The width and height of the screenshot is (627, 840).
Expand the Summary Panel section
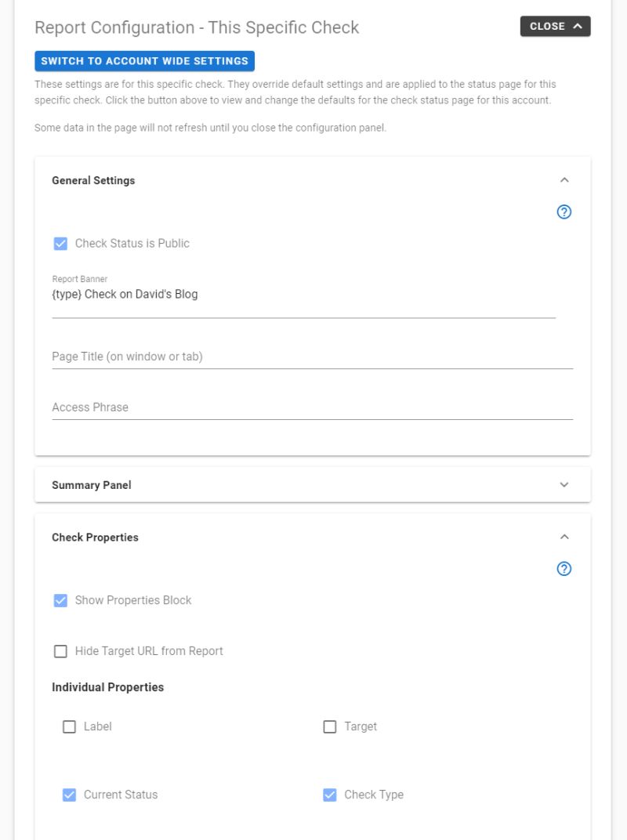[x=564, y=484]
